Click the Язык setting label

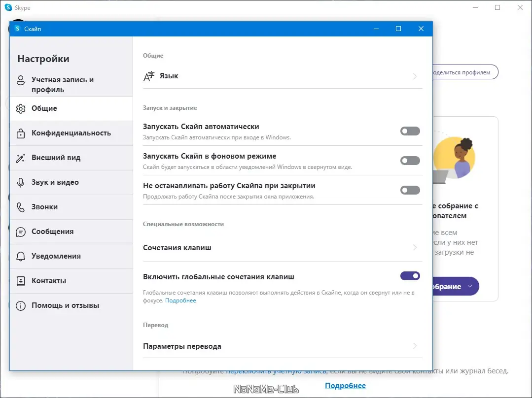point(169,76)
